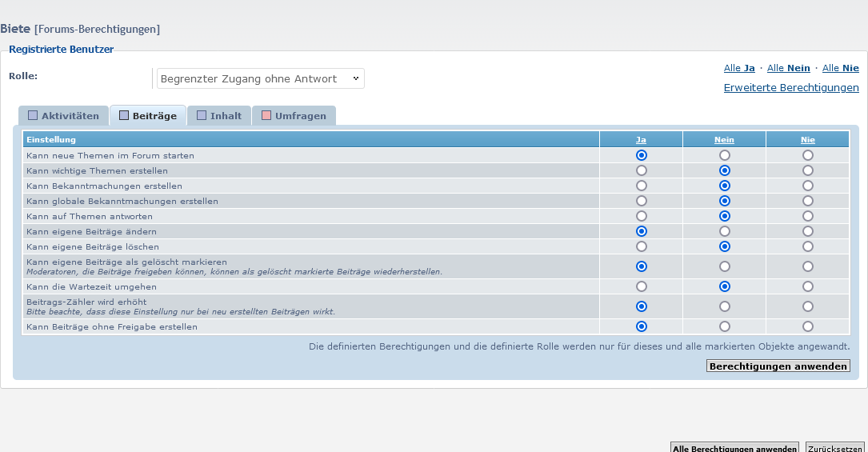Set 'als gelöscht markieren' to Nie
The width and height of the screenshot is (868, 452).
(808, 266)
